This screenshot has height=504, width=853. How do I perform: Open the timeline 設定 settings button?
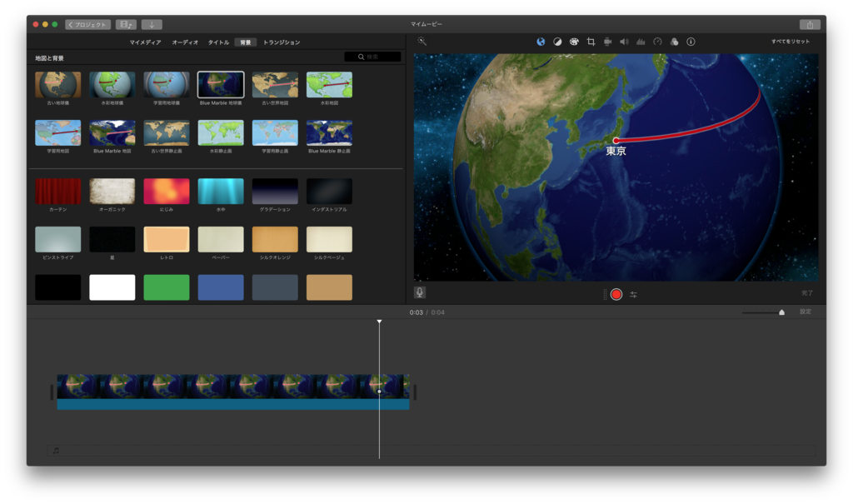tap(806, 312)
